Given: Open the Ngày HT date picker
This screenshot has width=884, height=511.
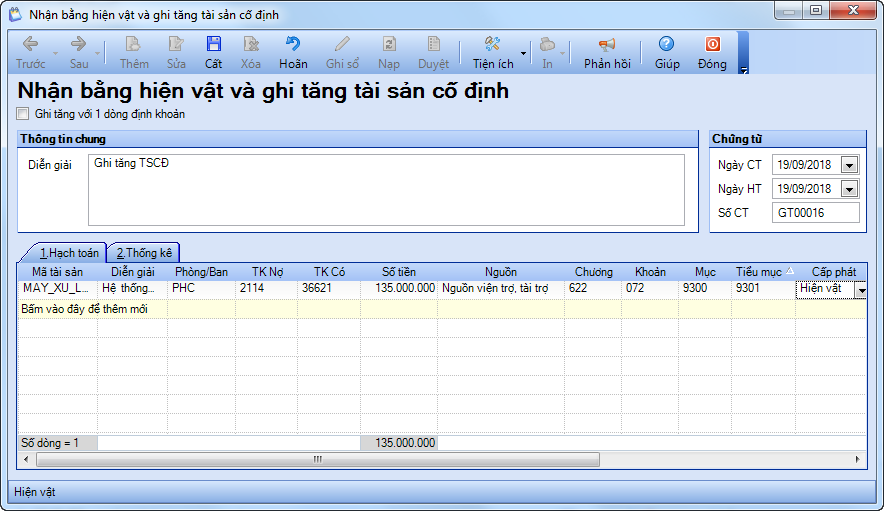Looking at the screenshot, I should [x=850, y=189].
